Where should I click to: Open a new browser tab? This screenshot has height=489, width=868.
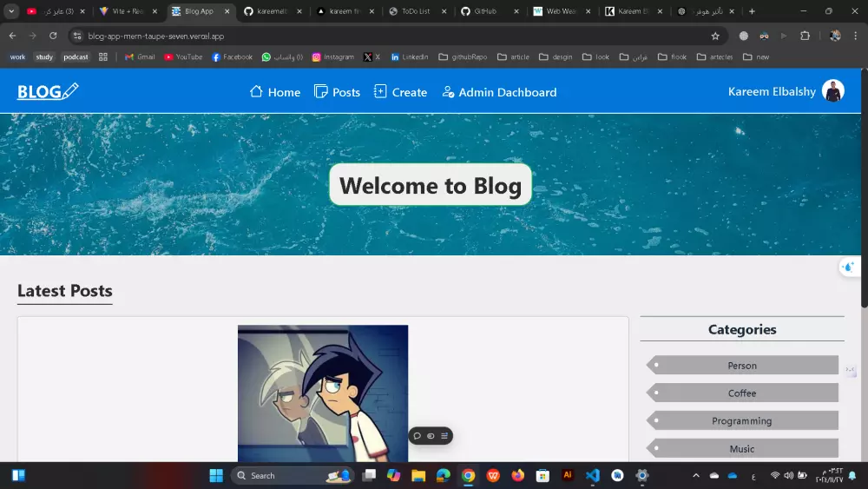click(x=752, y=11)
